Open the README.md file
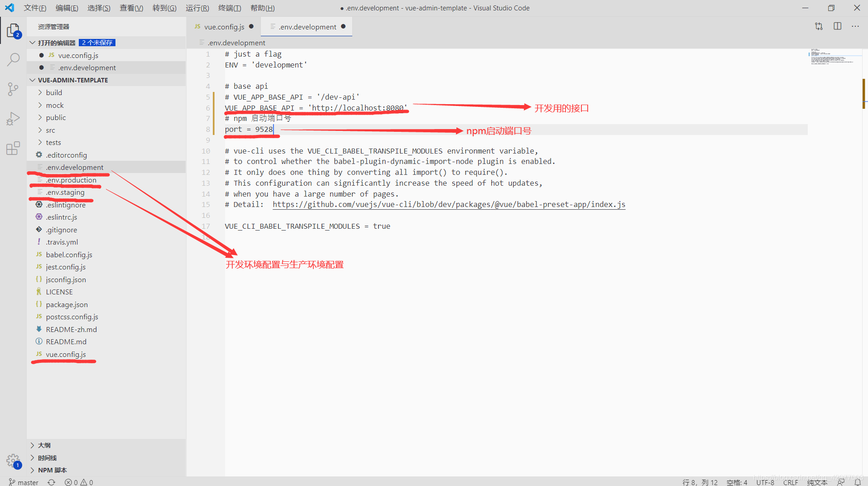868x486 pixels. [106, 342]
